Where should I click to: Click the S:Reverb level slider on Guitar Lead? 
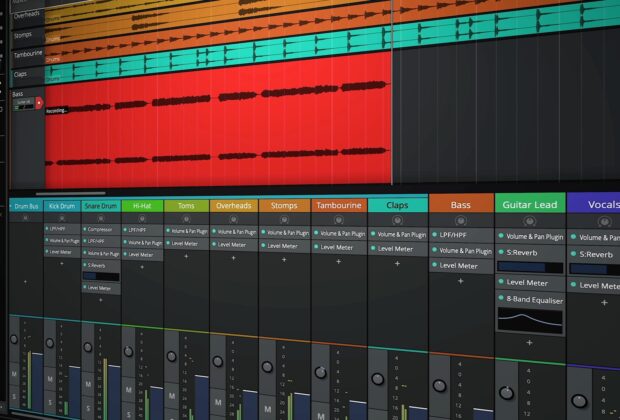(530, 268)
